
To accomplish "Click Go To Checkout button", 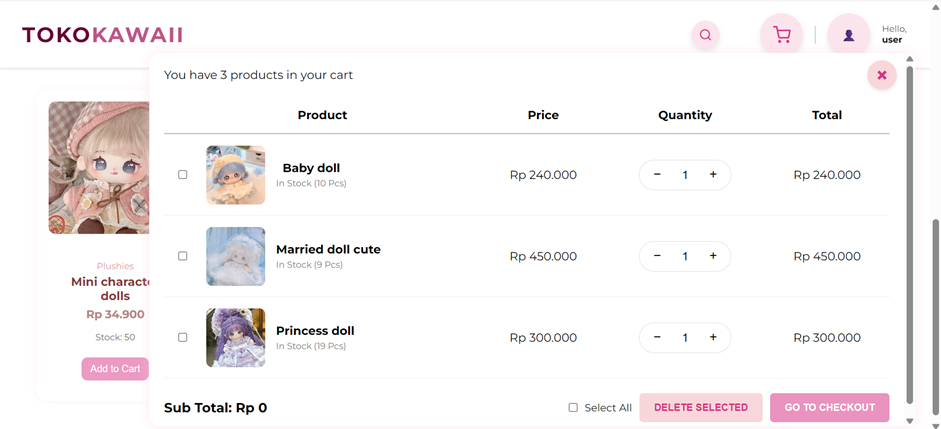I will pyautogui.click(x=829, y=408).
